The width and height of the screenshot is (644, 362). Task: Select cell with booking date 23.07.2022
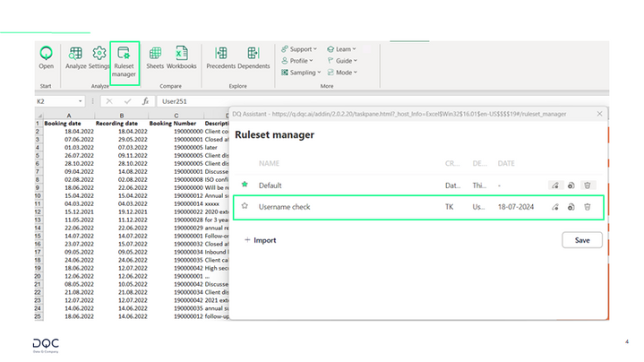tap(69, 244)
